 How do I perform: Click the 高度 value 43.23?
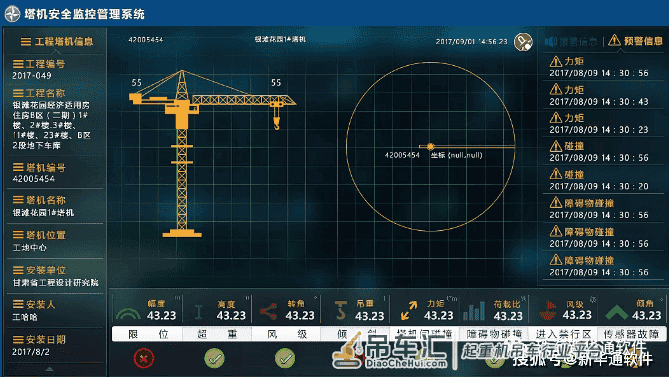pos(231,316)
